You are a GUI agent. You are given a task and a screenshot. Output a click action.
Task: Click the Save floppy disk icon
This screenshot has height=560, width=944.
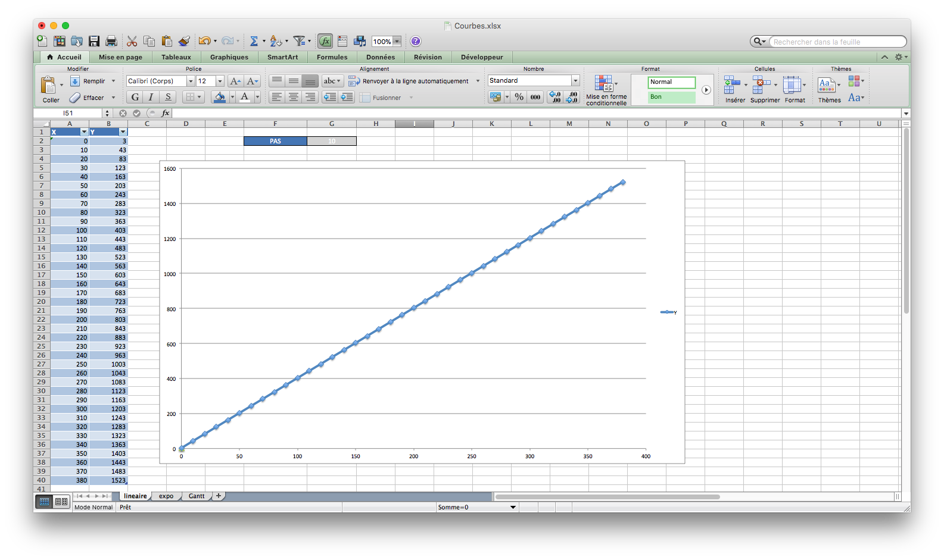(x=94, y=41)
